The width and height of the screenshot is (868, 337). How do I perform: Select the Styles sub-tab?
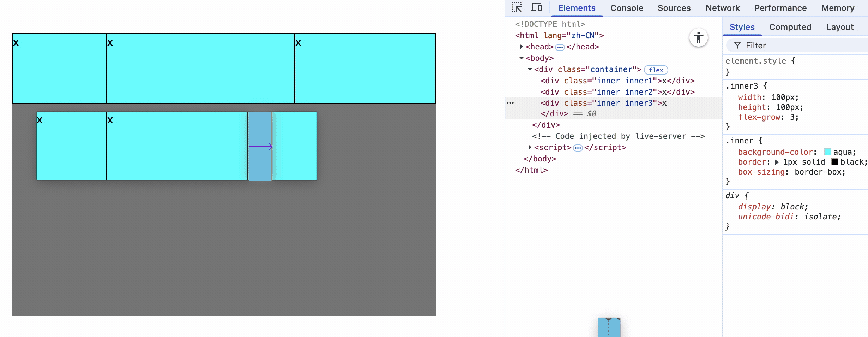(742, 27)
